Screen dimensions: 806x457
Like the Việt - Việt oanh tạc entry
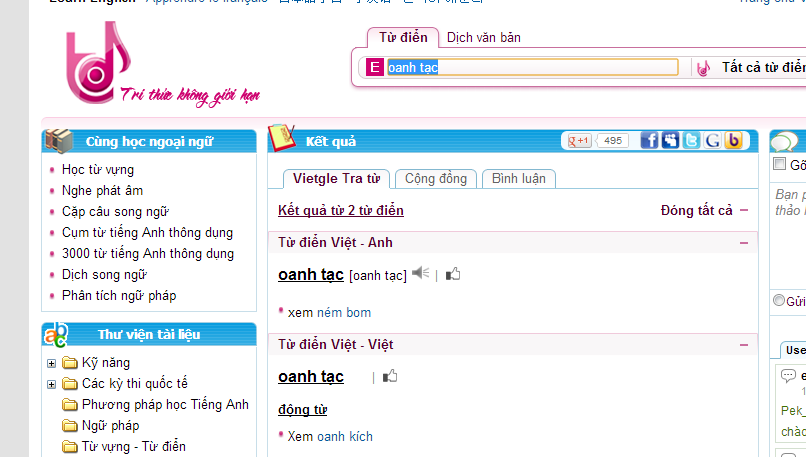pyautogui.click(x=390, y=376)
